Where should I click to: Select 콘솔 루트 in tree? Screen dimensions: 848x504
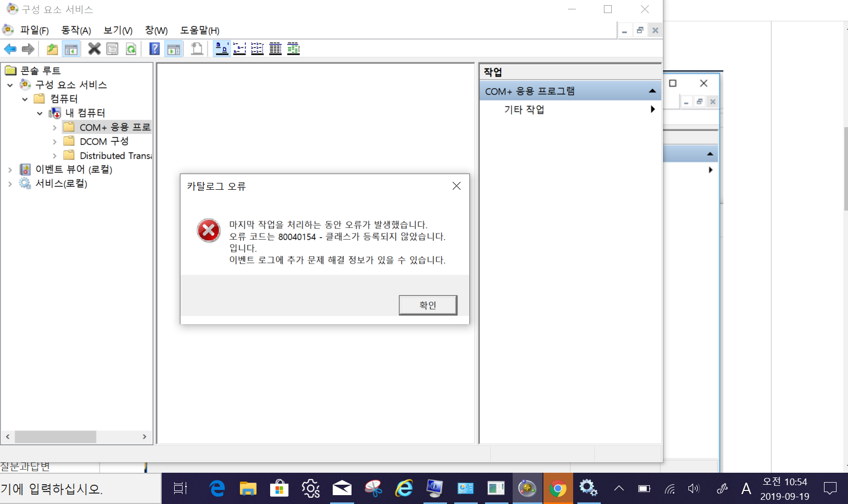(41, 70)
